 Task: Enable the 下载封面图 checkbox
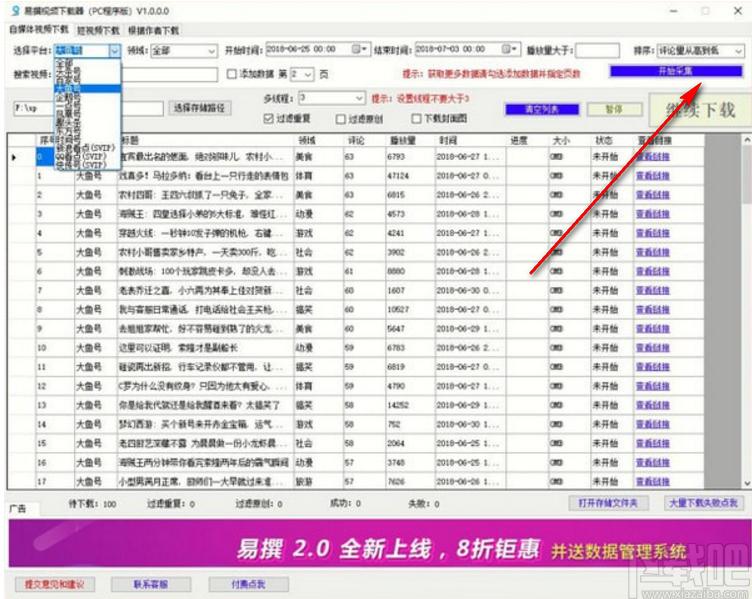point(416,118)
